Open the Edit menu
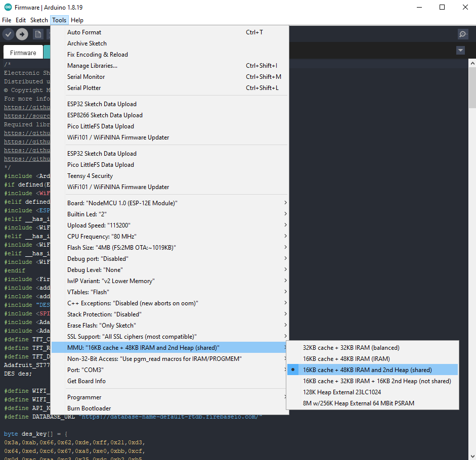The image size is (476, 460). [21, 20]
